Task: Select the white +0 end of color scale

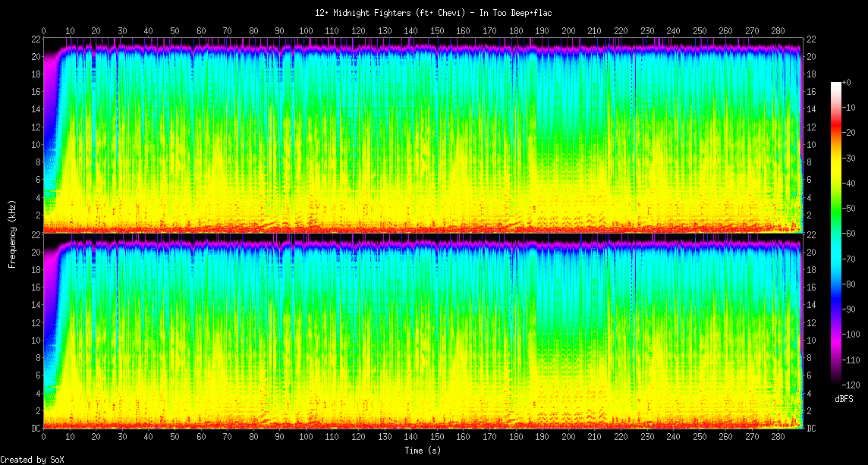Action: click(836, 83)
